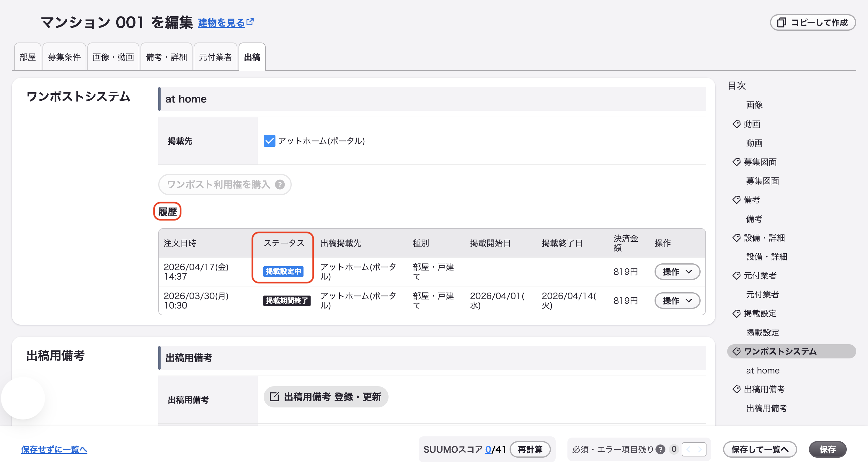Click the copy icon in コピーして作成 button
Screen dimensions: 868x473
(x=782, y=22)
